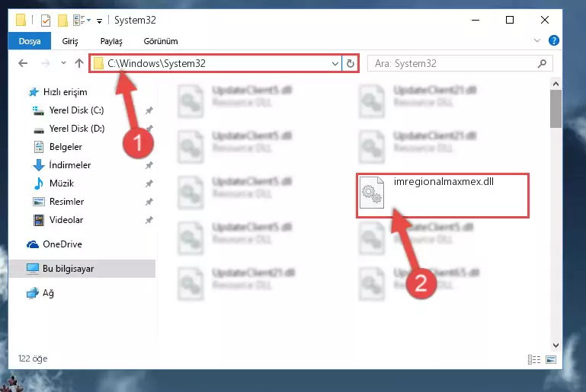Open the Dosya menu tab
The height and width of the screenshot is (392, 586).
click(30, 41)
